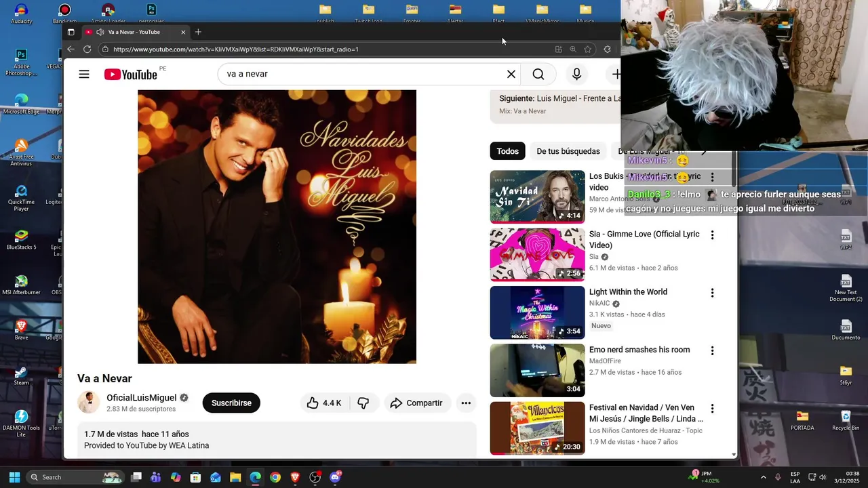The image size is (868, 488).
Task: Open Chrome from the taskbar
Action: click(275, 477)
